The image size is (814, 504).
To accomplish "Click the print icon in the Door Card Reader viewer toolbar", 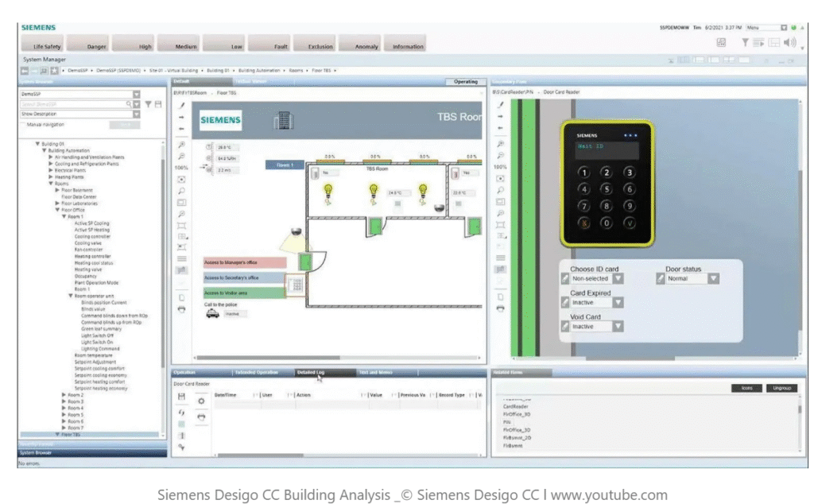I will (500, 308).
